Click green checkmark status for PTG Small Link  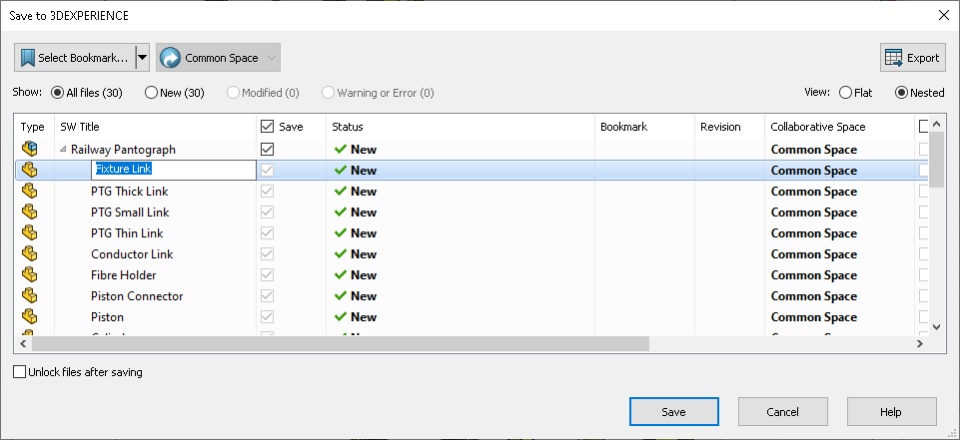[x=341, y=212]
